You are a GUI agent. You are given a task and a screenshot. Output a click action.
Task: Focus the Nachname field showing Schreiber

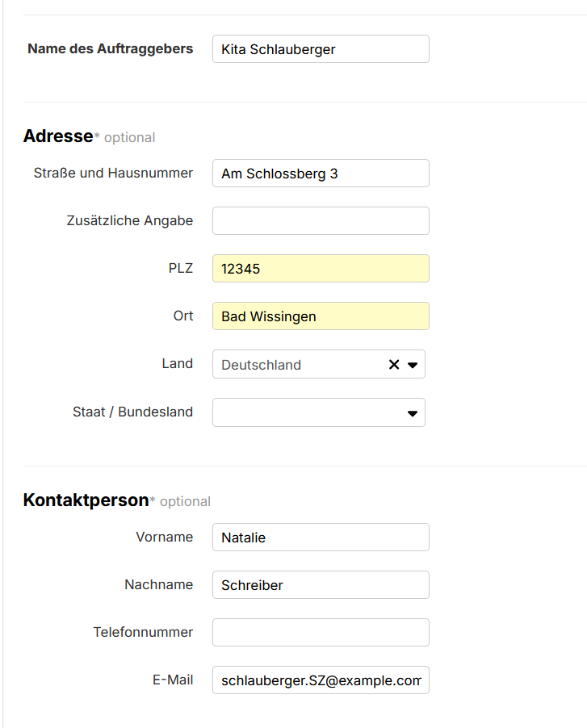coord(320,584)
